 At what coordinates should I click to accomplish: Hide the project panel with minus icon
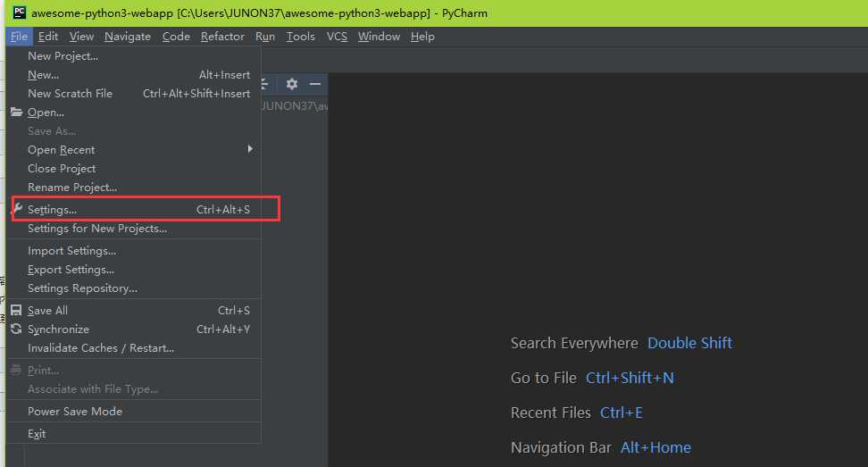[315, 84]
